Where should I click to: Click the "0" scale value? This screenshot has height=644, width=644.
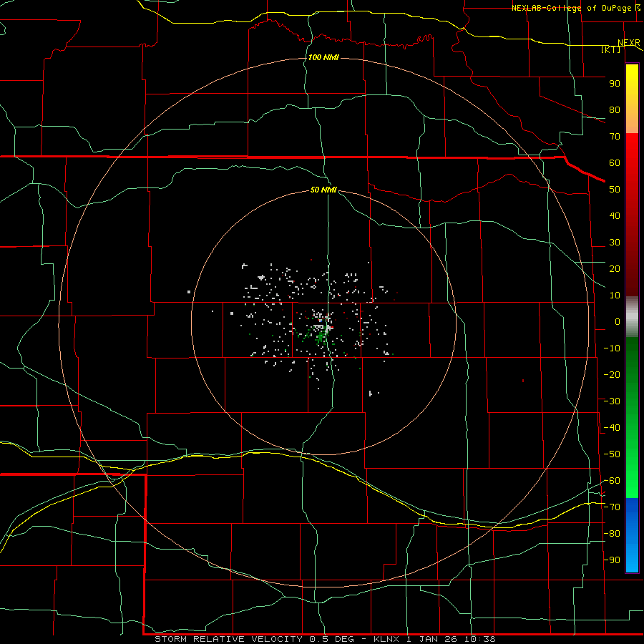pos(618,321)
